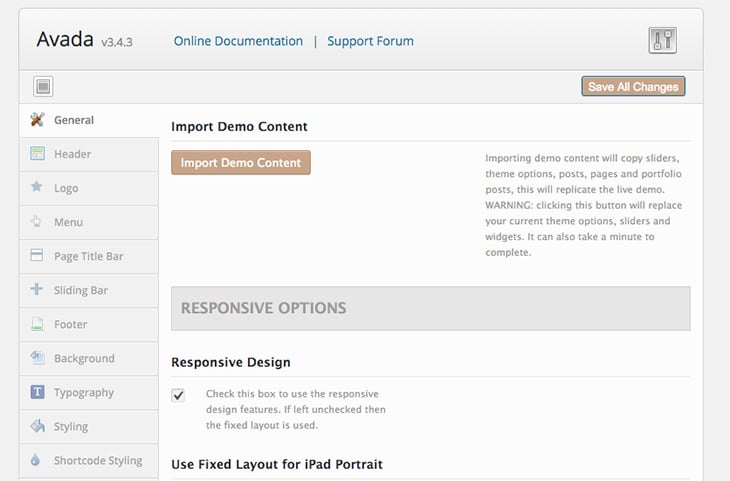
Task: Switch to the Footer tab
Action: pyautogui.click(x=89, y=324)
